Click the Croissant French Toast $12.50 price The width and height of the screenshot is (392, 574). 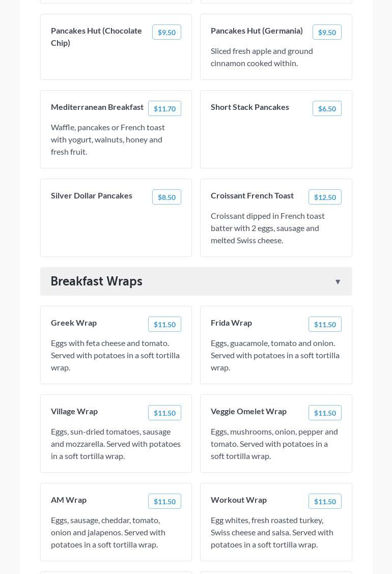325,197
